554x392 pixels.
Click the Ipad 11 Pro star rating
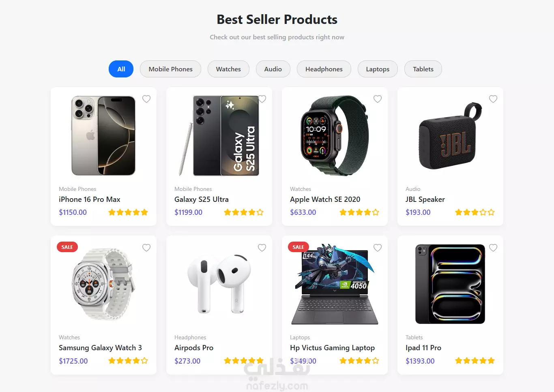[x=475, y=361]
